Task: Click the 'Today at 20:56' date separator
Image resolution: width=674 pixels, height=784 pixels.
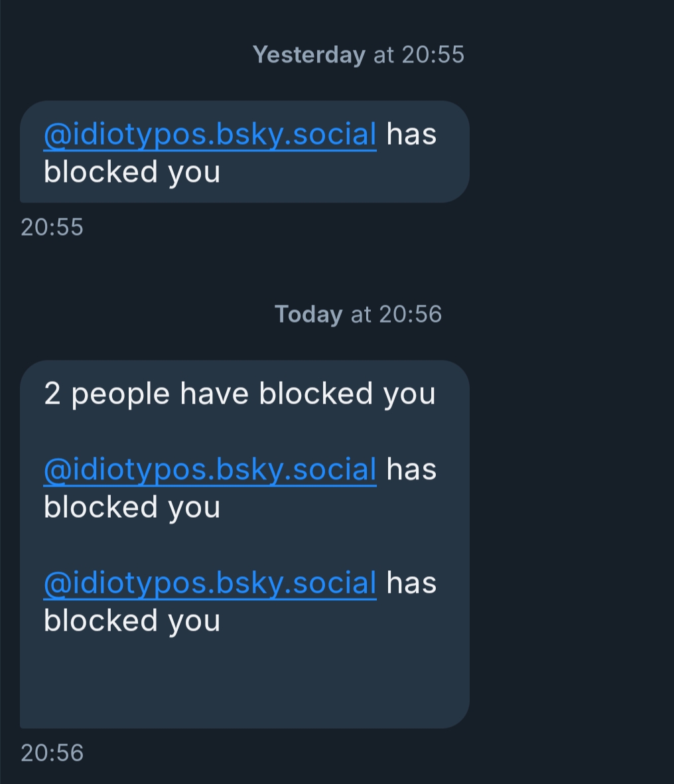Action: (358, 315)
